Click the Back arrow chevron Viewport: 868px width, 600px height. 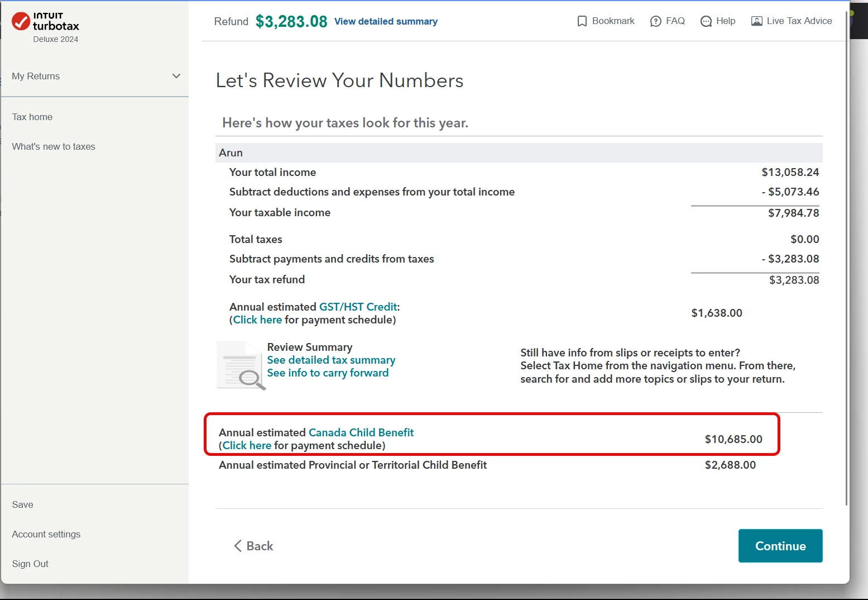point(238,546)
